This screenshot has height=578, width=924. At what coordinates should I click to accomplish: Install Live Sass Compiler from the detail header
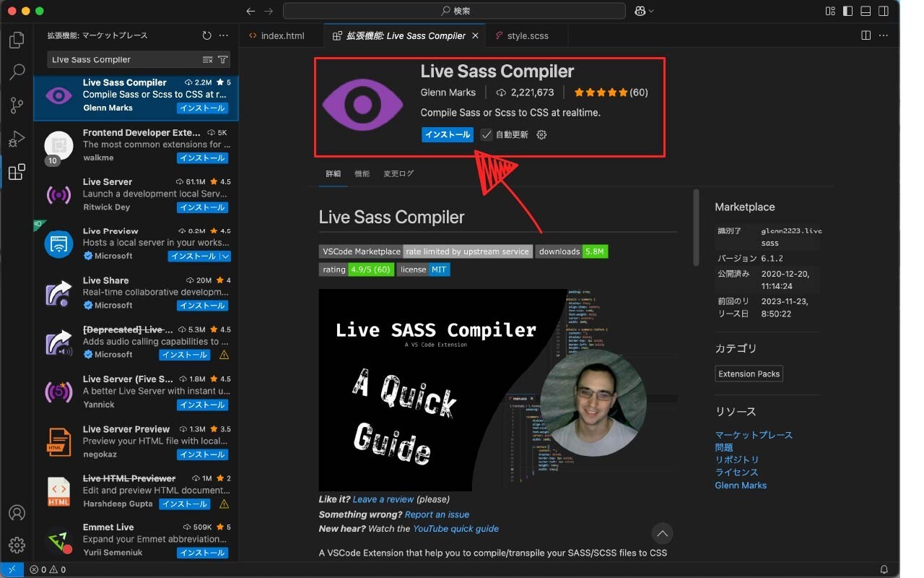click(x=448, y=134)
